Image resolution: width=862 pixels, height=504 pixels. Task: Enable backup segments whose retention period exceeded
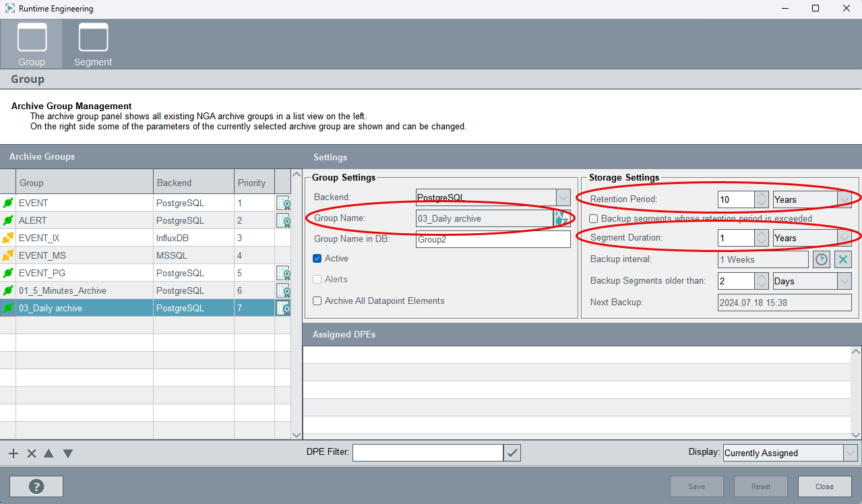594,219
